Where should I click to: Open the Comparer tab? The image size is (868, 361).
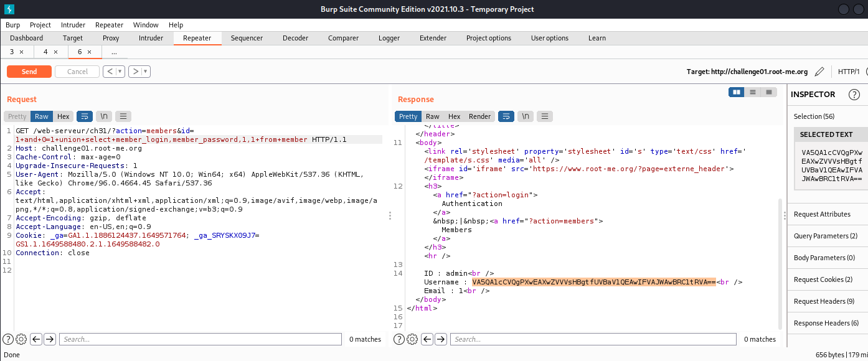pos(343,38)
